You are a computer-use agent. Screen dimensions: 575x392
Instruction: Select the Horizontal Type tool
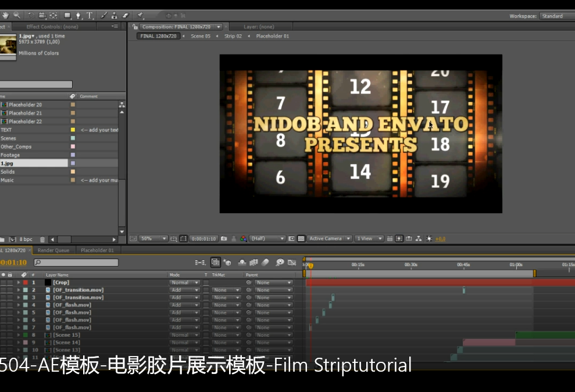pyautogui.click(x=90, y=15)
